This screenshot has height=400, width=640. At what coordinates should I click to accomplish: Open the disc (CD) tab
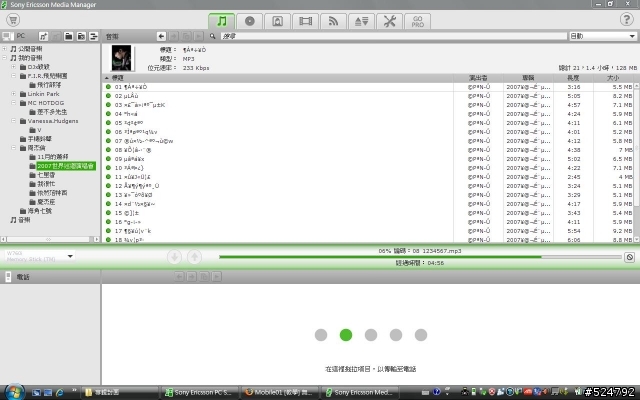coord(249,21)
